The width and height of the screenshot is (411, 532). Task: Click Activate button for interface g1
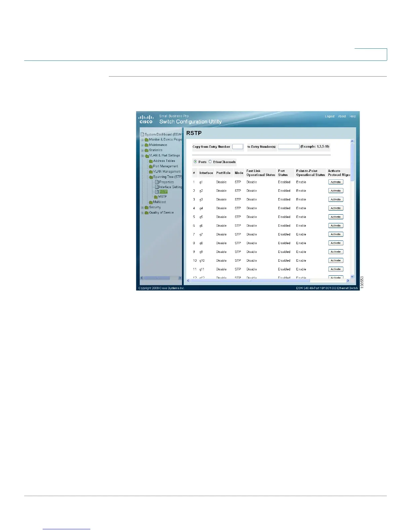click(x=336, y=182)
